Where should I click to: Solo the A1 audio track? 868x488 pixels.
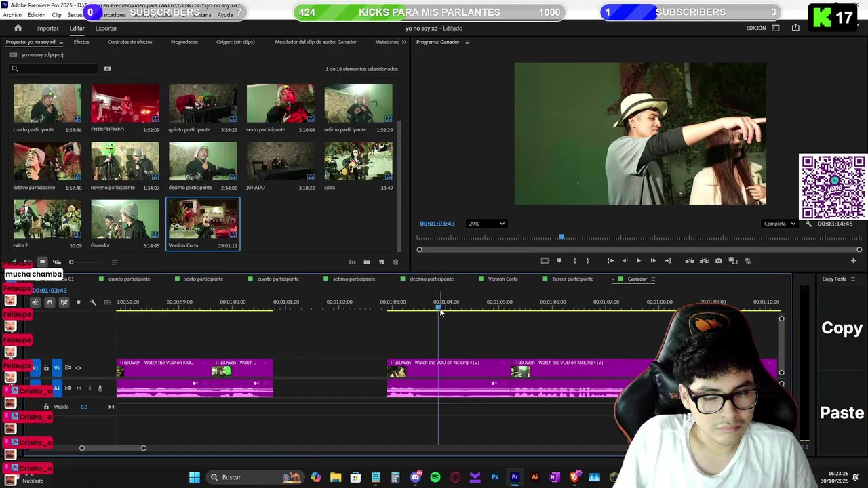[89, 388]
